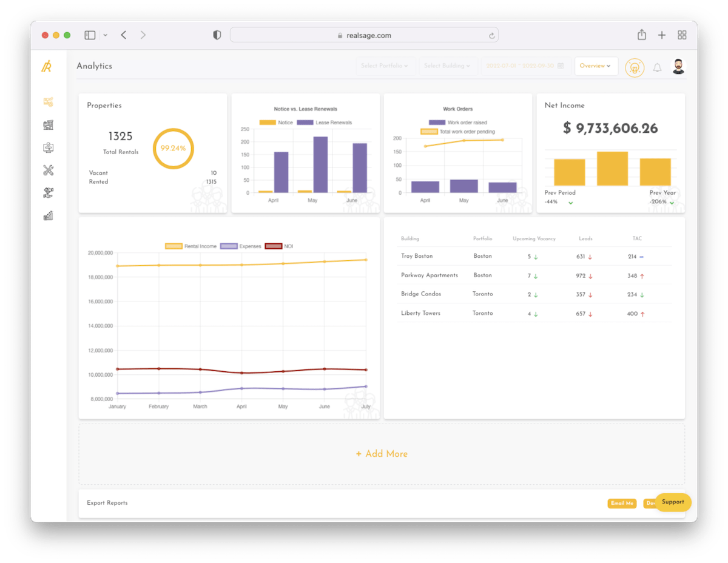
Task: Open the Select Portfolio dropdown
Action: pyautogui.click(x=385, y=66)
